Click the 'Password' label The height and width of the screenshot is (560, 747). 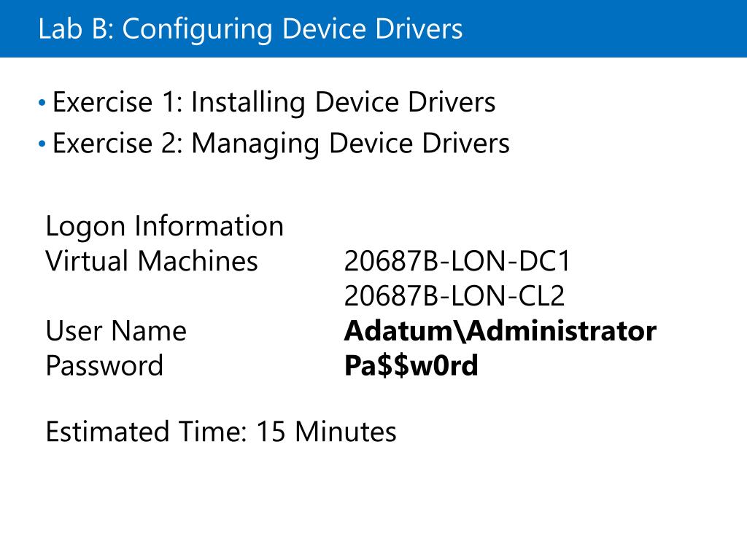coord(104,366)
